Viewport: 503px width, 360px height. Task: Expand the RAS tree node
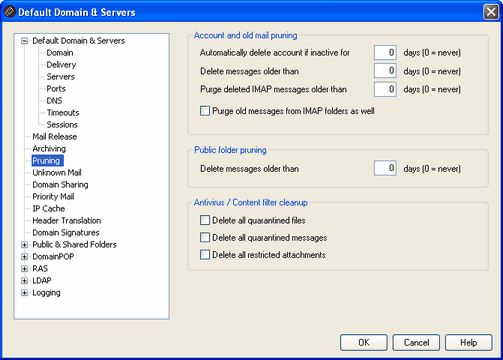click(24, 269)
